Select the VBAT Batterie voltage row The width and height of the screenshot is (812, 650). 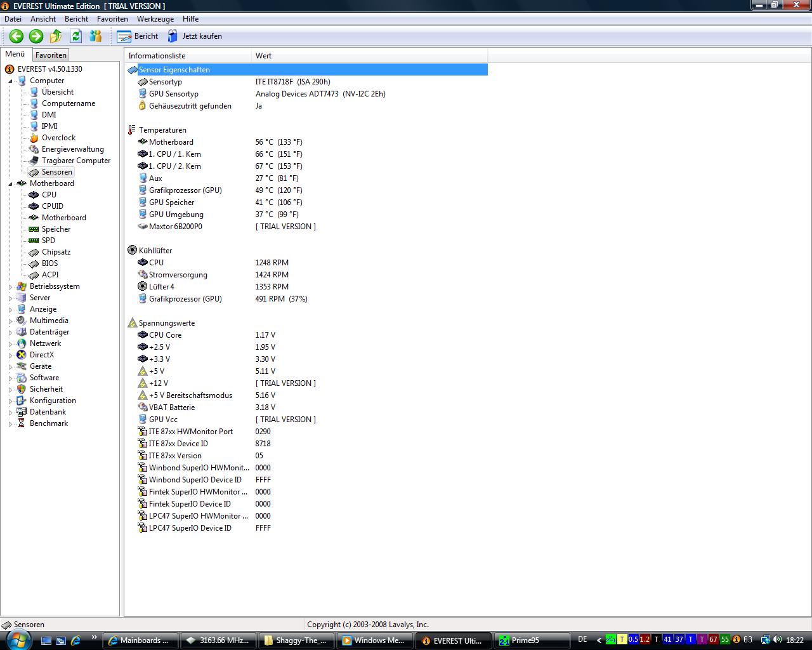[x=307, y=408]
